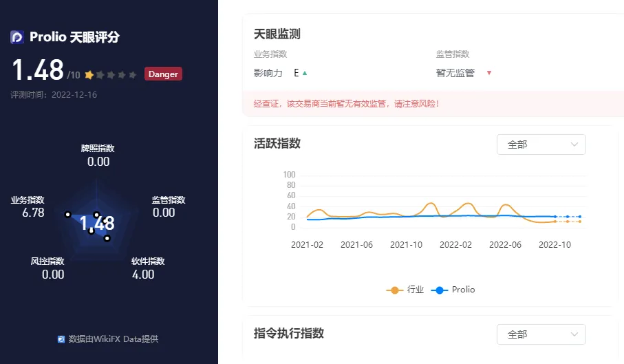Click the Prolio 天眼评分 title
Screen dimensions: 624x364
tap(74, 37)
